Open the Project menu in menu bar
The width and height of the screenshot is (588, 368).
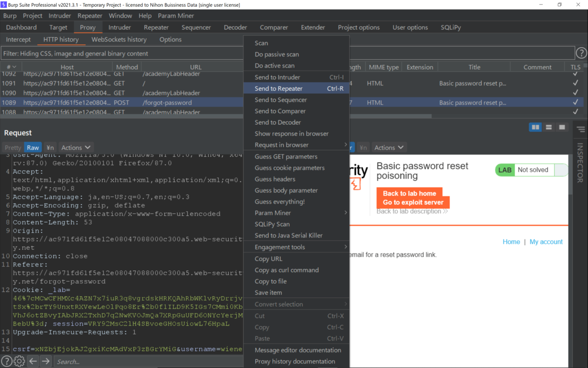[33, 16]
